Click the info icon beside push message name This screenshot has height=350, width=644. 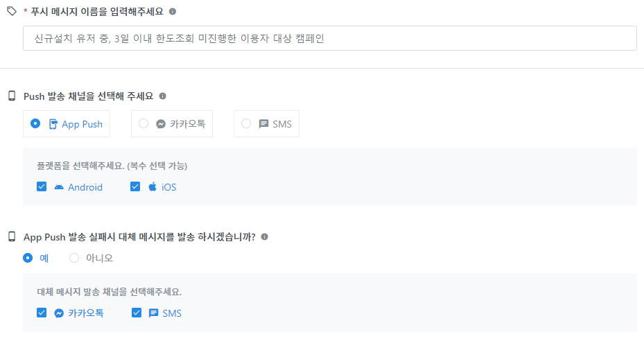pyautogui.click(x=173, y=12)
